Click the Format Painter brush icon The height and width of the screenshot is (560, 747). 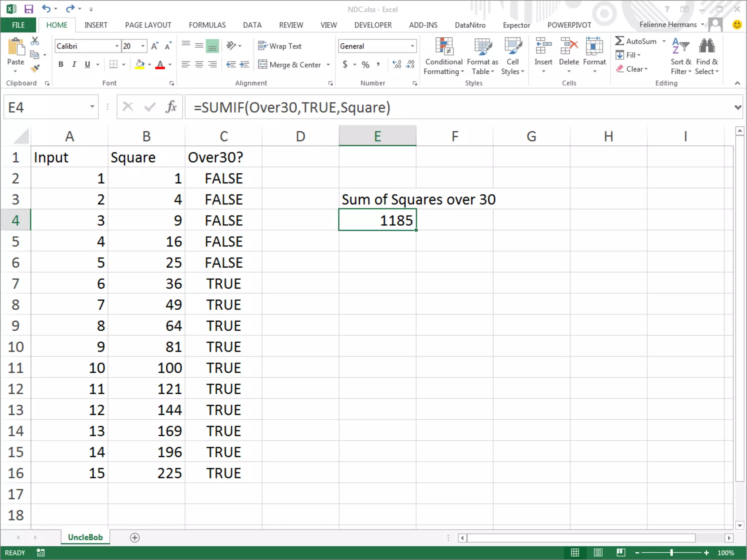click(x=35, y=68)
